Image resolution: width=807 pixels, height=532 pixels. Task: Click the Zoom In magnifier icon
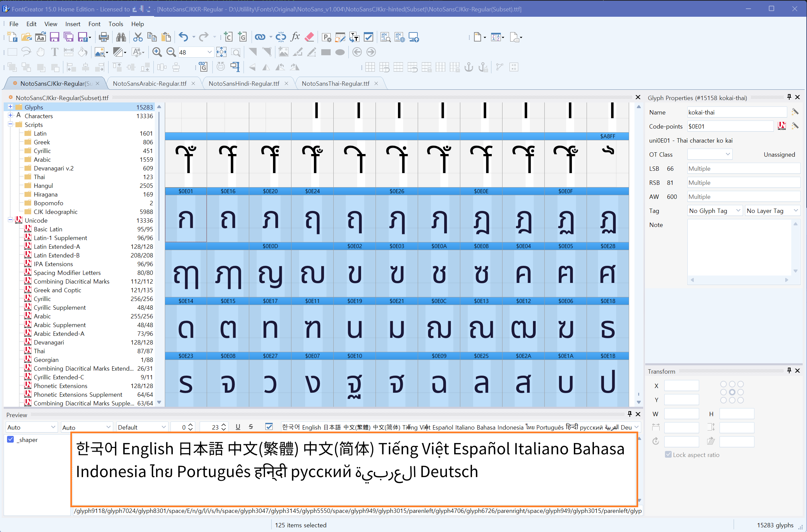coord(157,52)
